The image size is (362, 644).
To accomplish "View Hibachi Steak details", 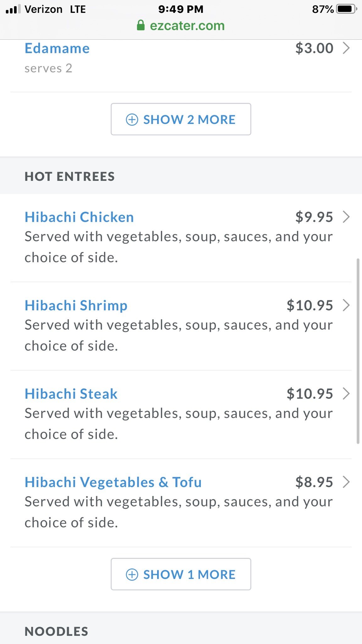I will click(x=71, y=394).
